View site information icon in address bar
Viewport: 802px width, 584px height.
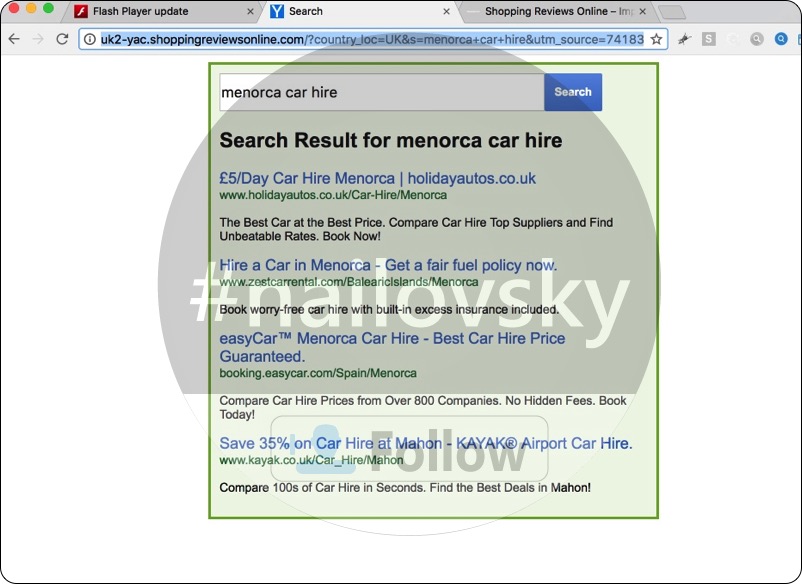(x=89, y=39)
